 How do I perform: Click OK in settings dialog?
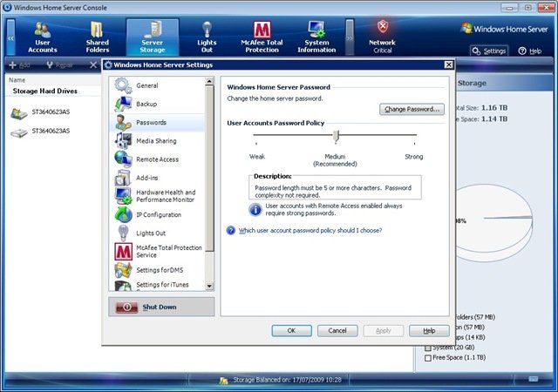pyautogui.click(x=291, y=331)
